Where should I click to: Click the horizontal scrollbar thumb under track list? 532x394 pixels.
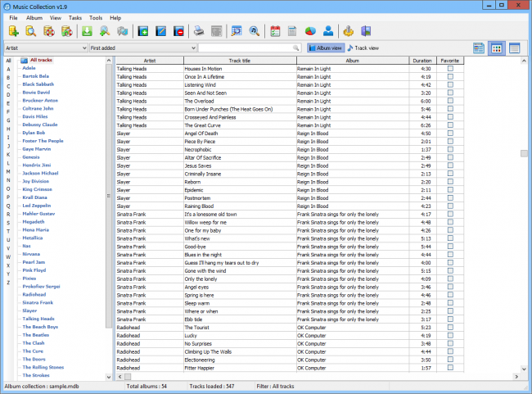128,376
